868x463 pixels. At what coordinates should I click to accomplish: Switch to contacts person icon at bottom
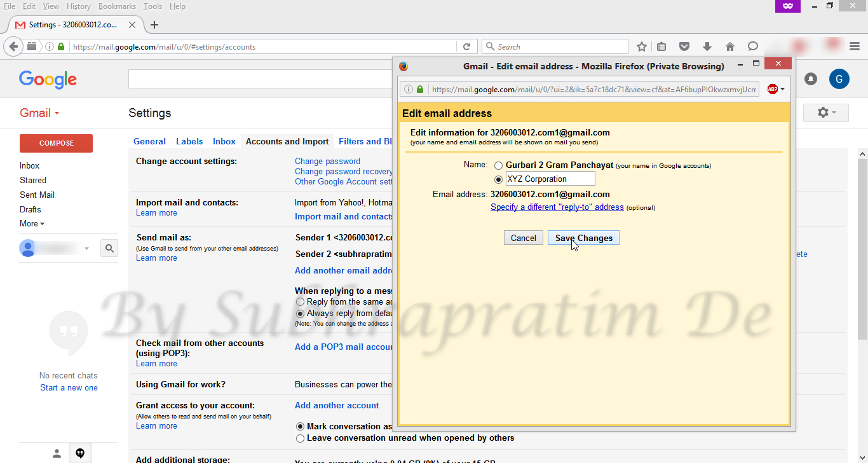57,453
